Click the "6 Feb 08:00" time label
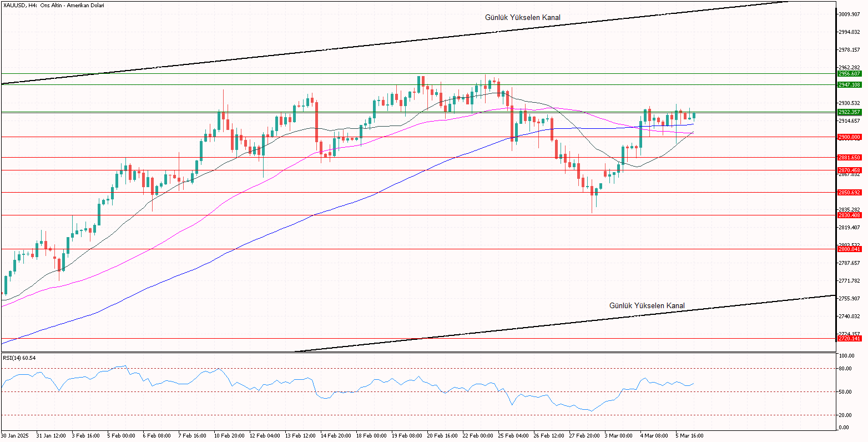This screenshot has width=868, height=442. (157, 435)
